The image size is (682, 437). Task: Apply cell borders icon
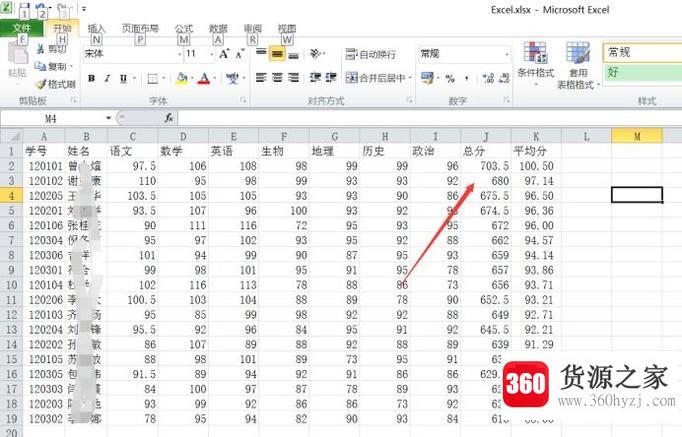[x=153, y=79]
